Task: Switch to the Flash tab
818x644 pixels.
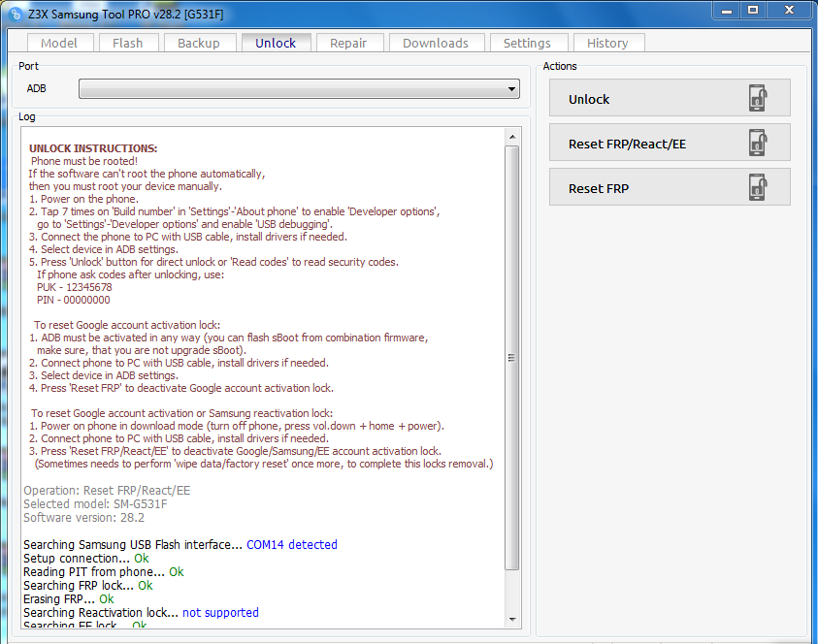Action: 127,43
